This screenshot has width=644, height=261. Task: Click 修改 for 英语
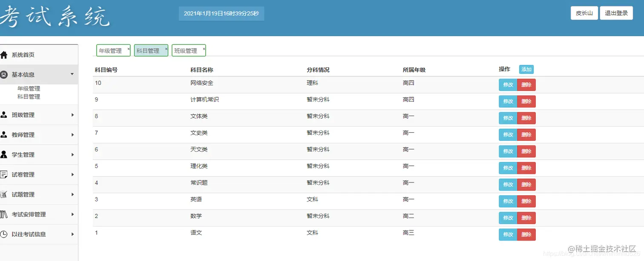(x=508, y=201)
